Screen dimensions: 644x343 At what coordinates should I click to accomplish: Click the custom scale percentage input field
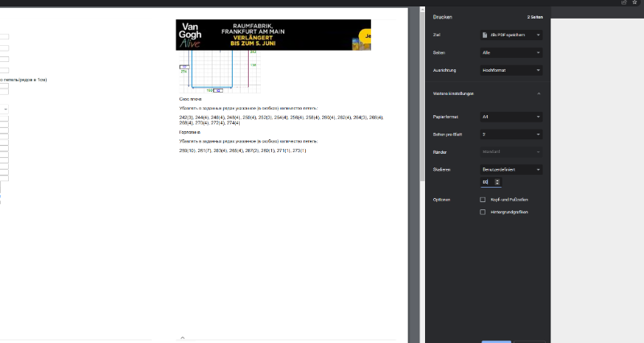[x=487, y=183]
